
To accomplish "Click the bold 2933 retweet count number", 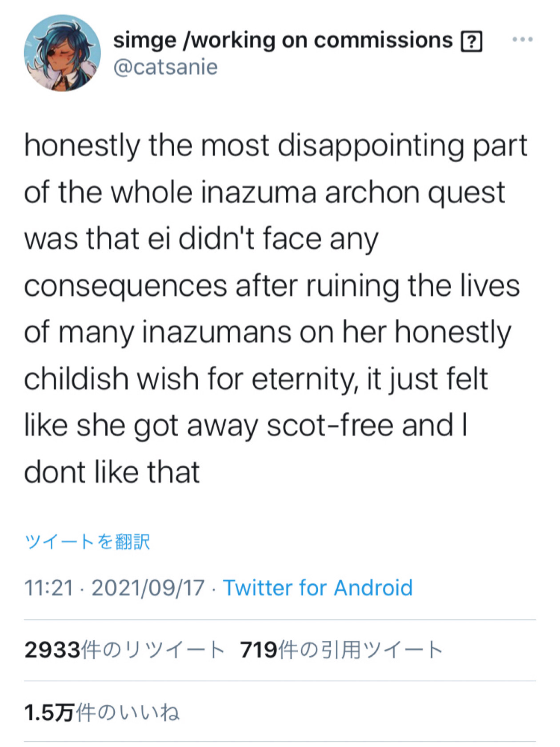I will (x=52, y=650).
